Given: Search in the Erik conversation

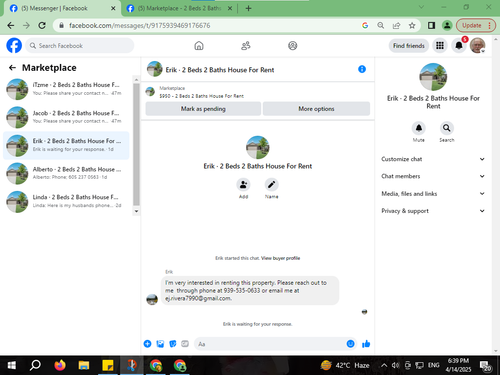Looking at the screenshot, I should (447, 128).
